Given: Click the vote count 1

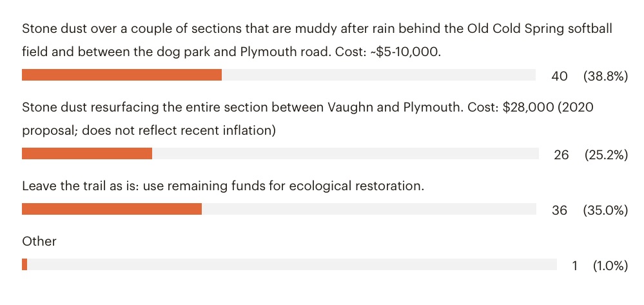Looking at the screenshot, I should [575, 266].
